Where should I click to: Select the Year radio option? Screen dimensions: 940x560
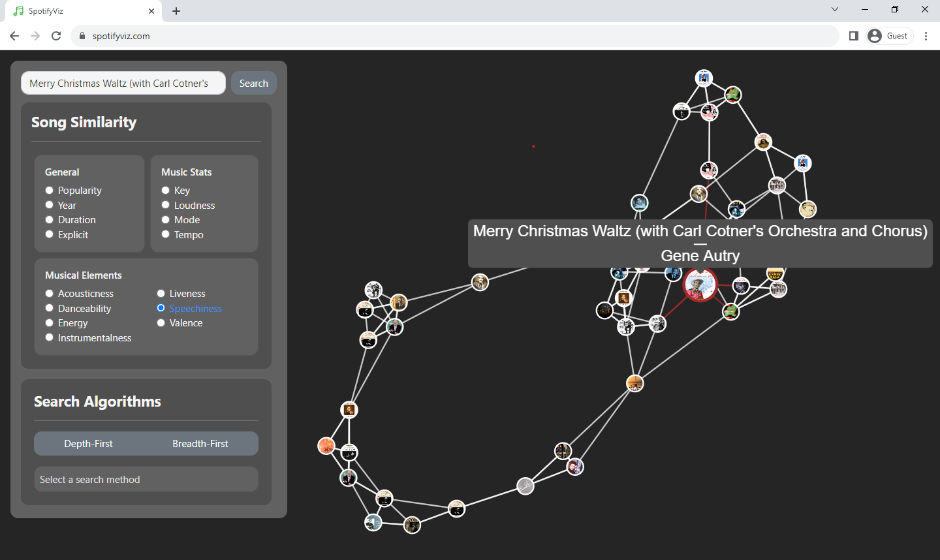click(49, 205)
